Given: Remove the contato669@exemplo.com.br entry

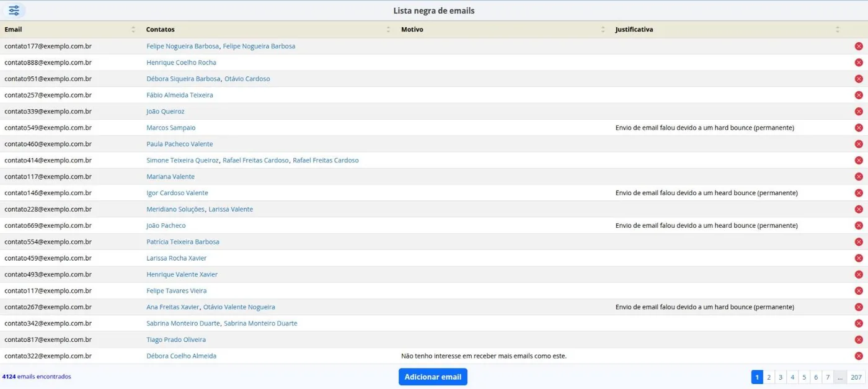Looking at the screenshot, I should [859, 226].
